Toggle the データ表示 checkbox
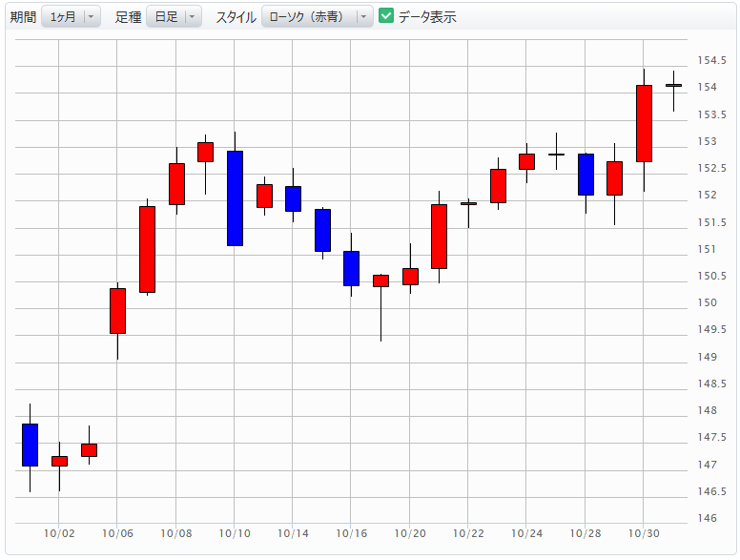The image size is (740, 560). [x=386, y=16]
